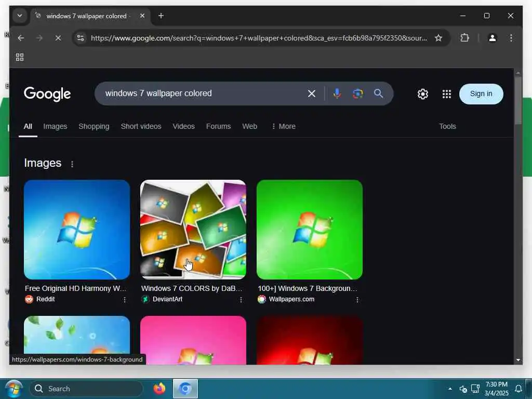Click the Sign in button
This screenshot has width=532, height=399.
point(481,94)
